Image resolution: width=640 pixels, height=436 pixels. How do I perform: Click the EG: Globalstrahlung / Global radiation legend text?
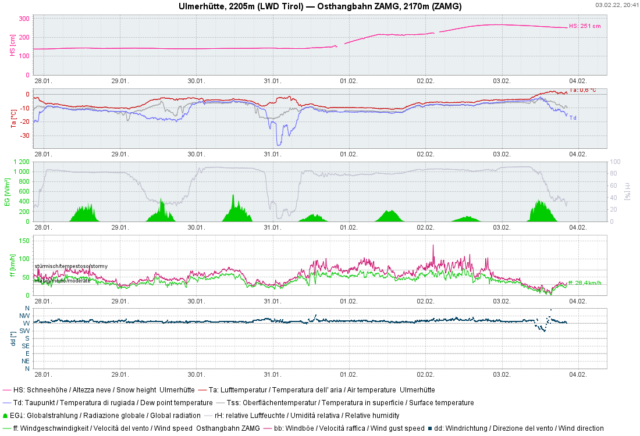point(105,416)
